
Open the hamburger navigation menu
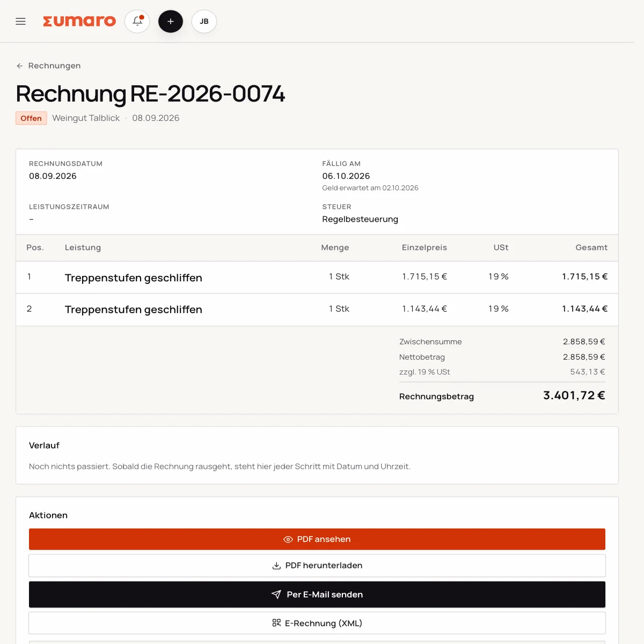click(x=20, y=21)
